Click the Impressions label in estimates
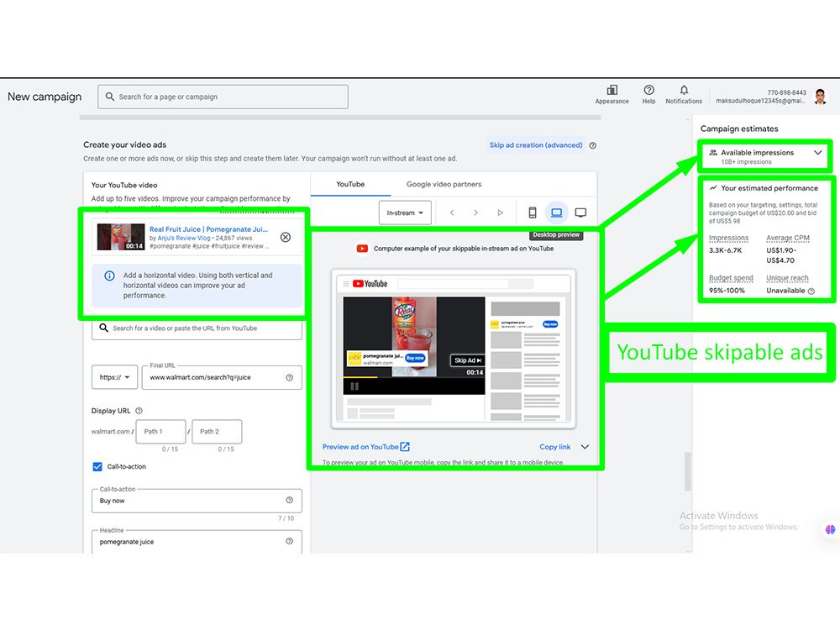This screenshot has width=840, height=630. (x=728, y=238)
